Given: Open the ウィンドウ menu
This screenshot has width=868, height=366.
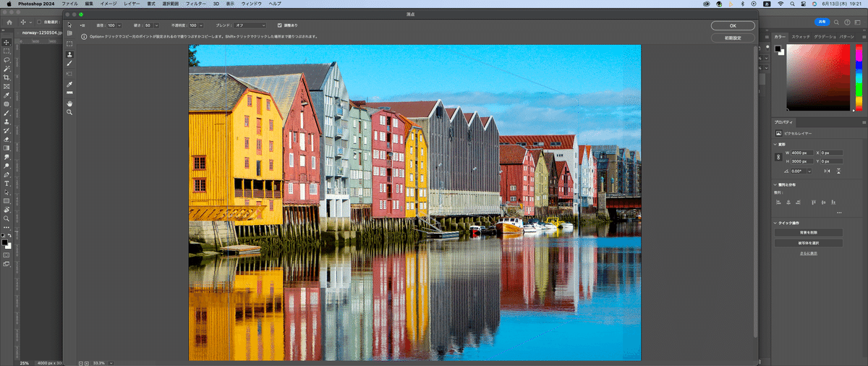Looking at the screenshot, I should point(252,4).
